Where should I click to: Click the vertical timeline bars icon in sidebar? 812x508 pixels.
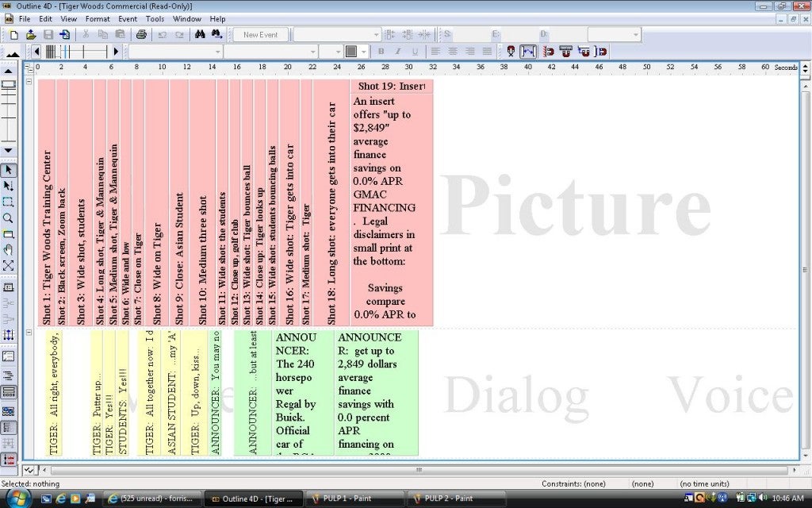click(8, 335)
